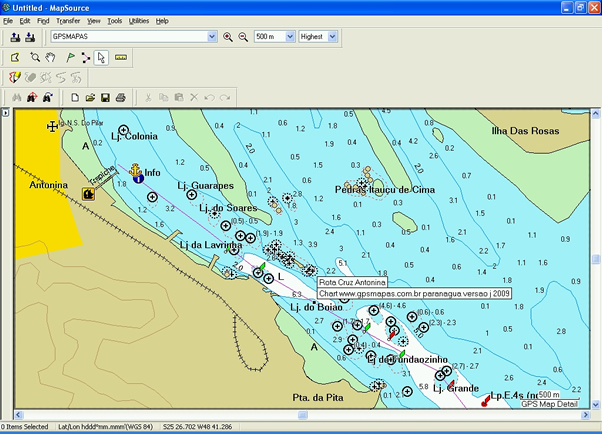Click the Print icon
The height and width of the screenshot is (434, 602).
120,97
